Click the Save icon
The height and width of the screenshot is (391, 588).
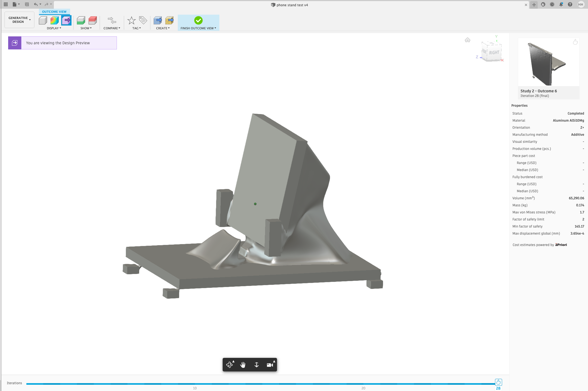[27, 4]
